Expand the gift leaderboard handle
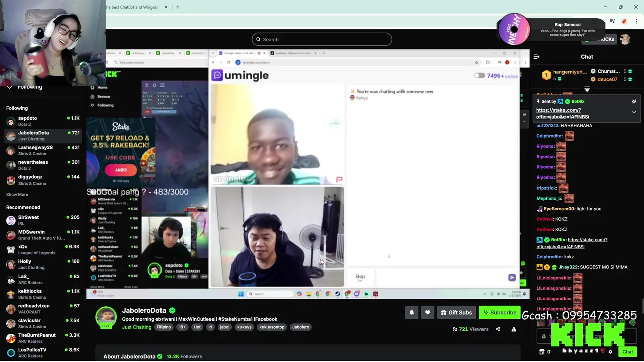 pyautogui.click(x=587, y=89)
